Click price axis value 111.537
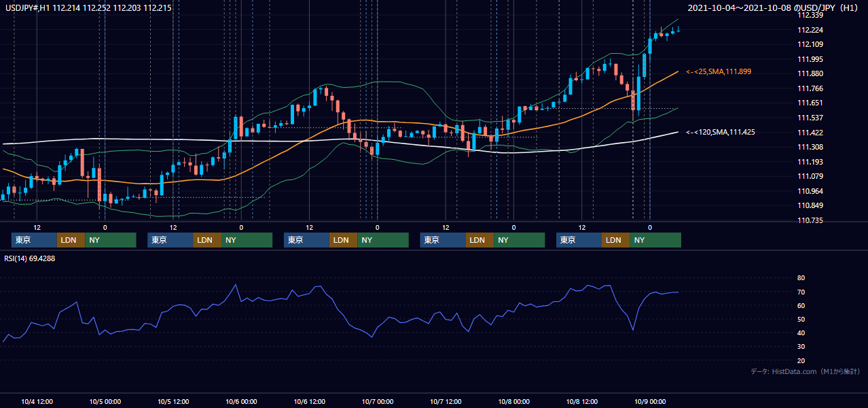868x408 pixels. 811,118
